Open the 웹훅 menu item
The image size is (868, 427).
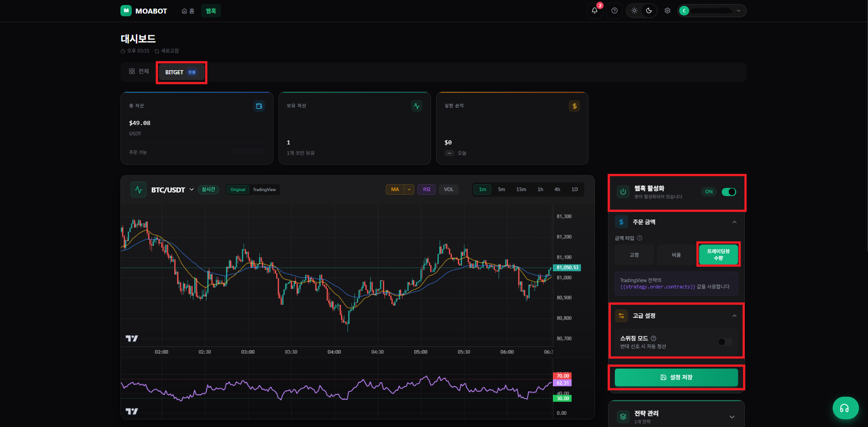(211, 11)
